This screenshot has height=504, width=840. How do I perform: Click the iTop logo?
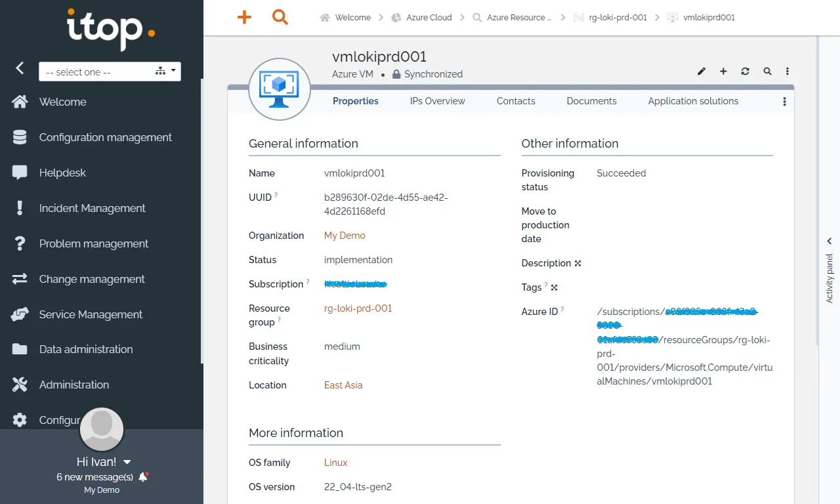112,29
